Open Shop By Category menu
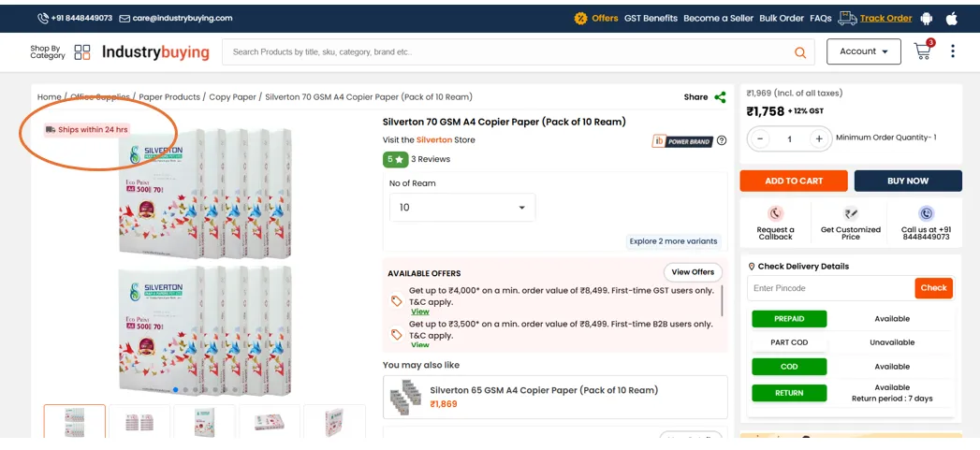Screen dimensions: 980x450 tap(60, 52)
